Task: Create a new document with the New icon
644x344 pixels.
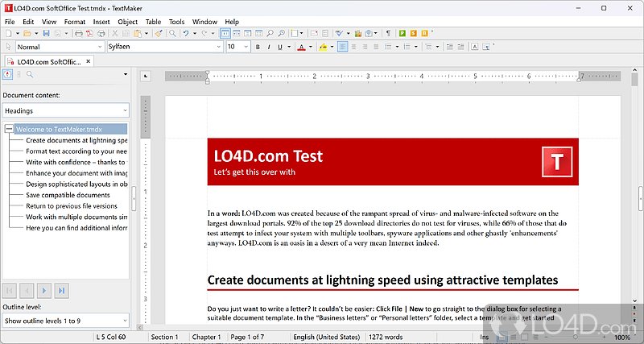Action: coord(9,33)
